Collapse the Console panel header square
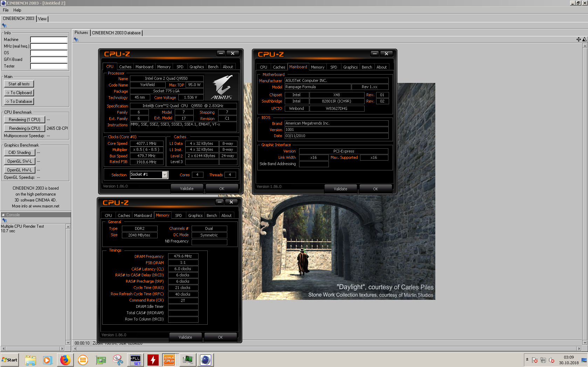 3,215
